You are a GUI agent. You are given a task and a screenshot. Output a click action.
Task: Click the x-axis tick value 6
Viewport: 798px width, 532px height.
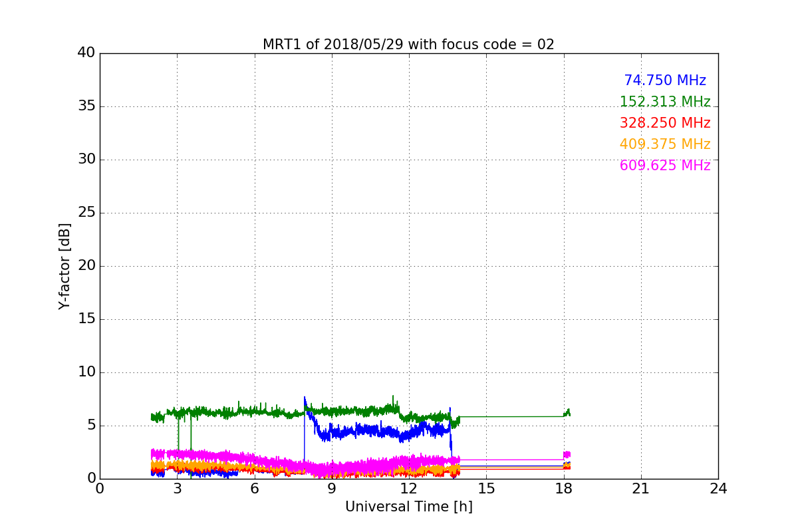click(x=255, y=489)
